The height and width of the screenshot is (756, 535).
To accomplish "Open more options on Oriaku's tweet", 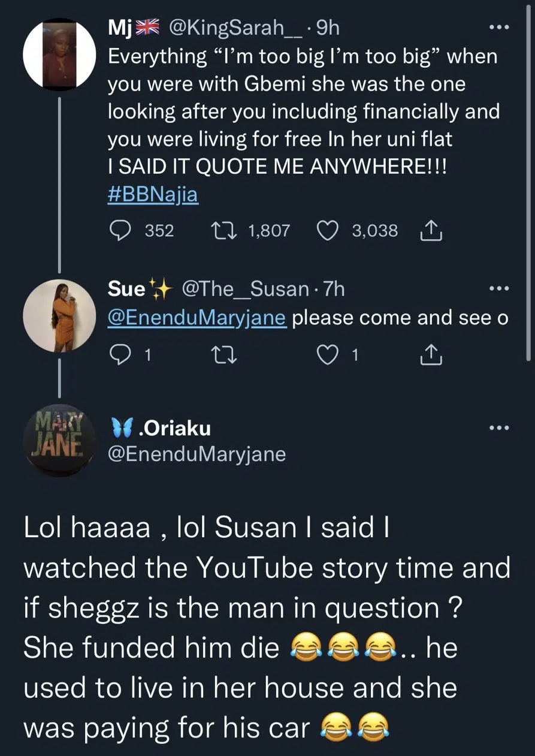I will point(498,428).
